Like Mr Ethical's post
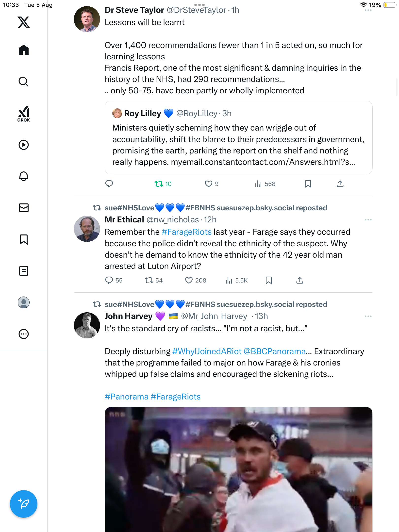The image size is (399, 532). [x=189, y=280]
